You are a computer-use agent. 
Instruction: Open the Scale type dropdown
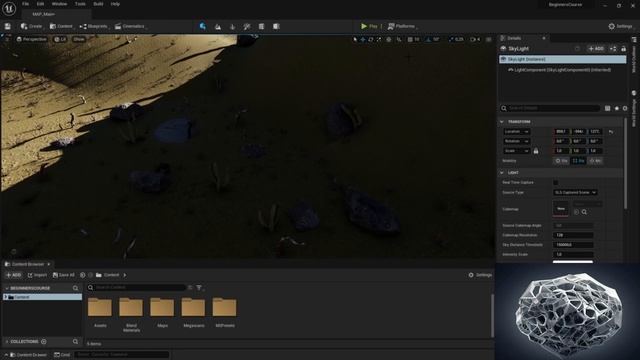pos(516,151)
